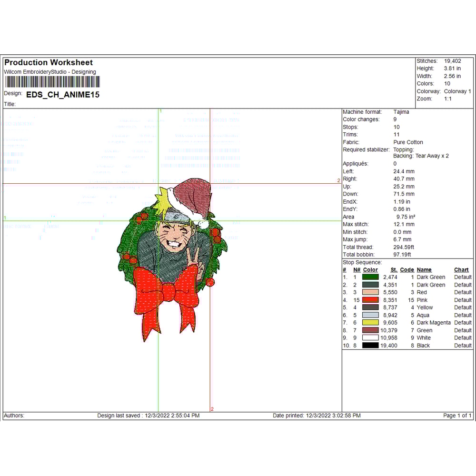Click the Name column header in Stop Sequence
Image resolution: width=476 pixels, height=476 pixels.
click(x=424, y=270)
